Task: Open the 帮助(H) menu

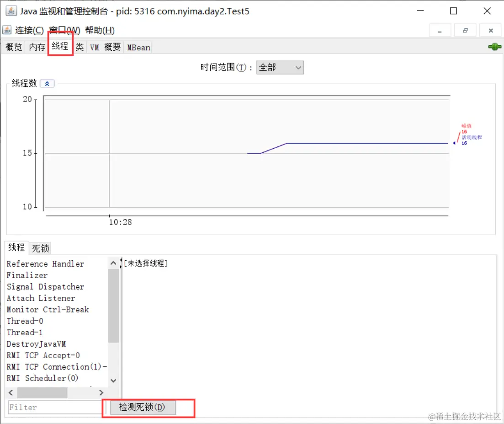Action: 100,30
